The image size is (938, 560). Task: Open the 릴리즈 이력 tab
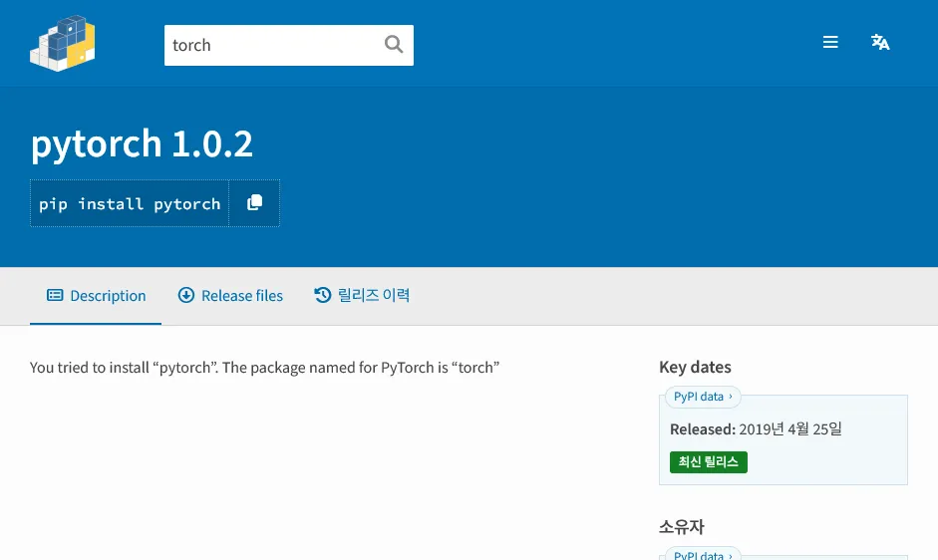pyautogui.click(x=362, y=296)
